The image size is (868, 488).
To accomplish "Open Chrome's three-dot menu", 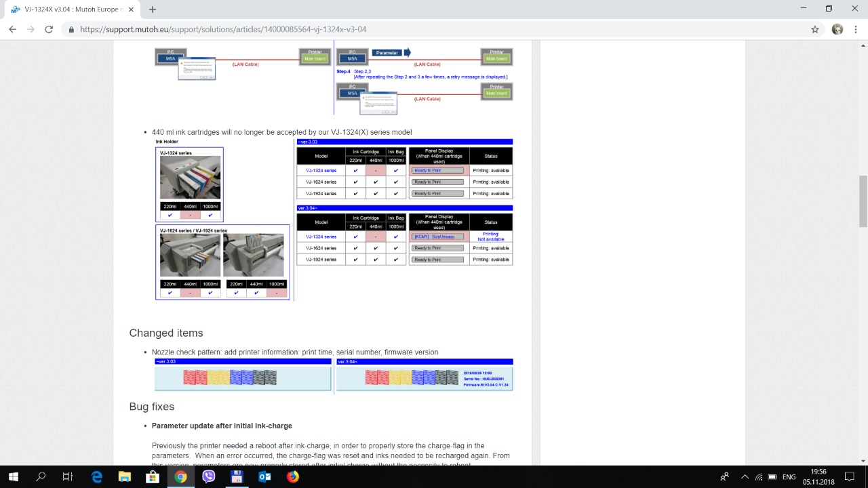I will click(x=856, y=29).
